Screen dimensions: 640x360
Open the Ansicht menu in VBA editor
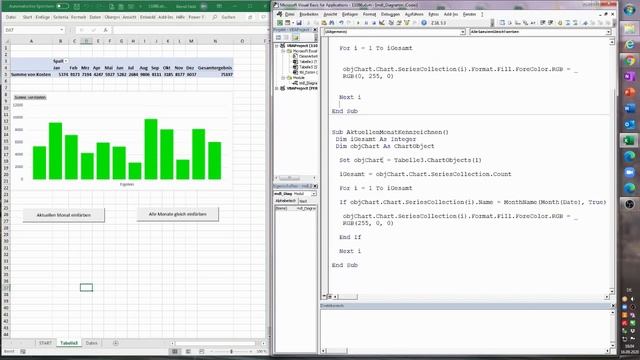(330, 14)
